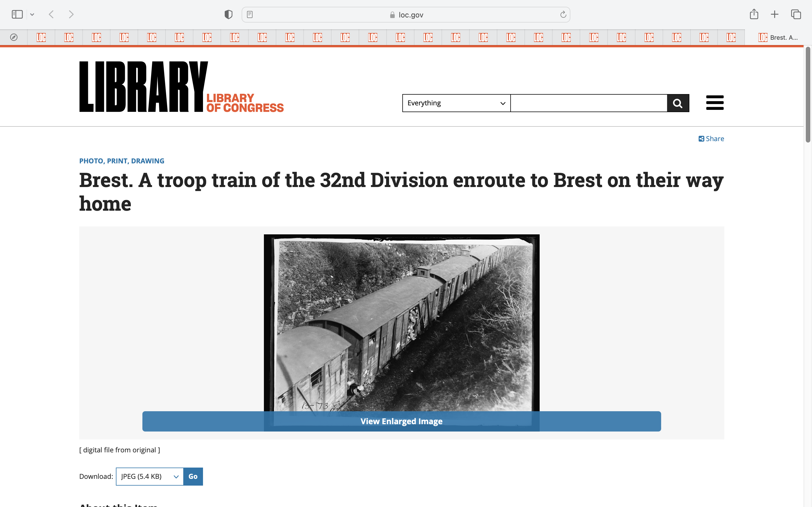Image resolution: width=812 pixels, height=507 pixels.
Task: Expand the 'Everything' search scope dropdown
Action: [x=456, y=103]
